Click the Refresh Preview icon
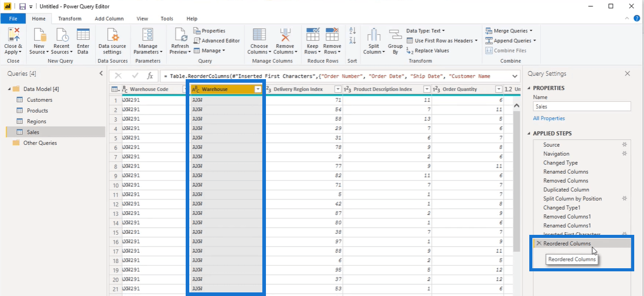644x296 pixels. (x=180, y=35)
